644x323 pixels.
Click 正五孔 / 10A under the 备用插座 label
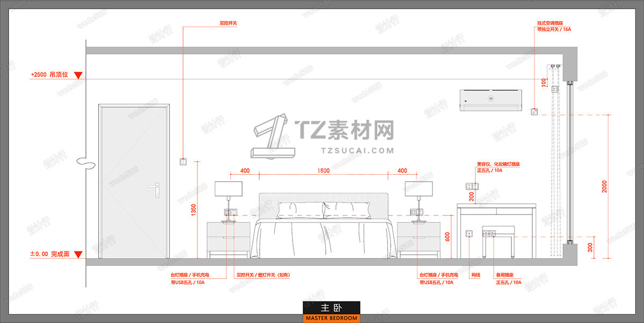pos(509,282)
